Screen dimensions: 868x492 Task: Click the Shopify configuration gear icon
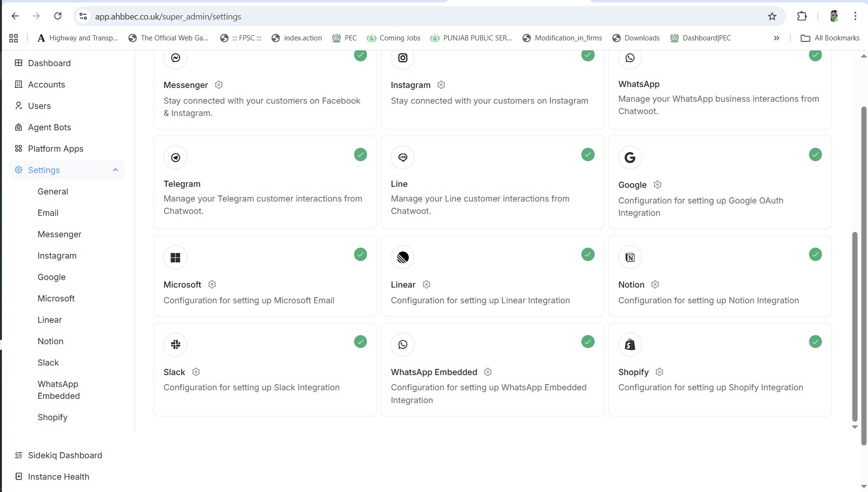click(x=659, y=372)
